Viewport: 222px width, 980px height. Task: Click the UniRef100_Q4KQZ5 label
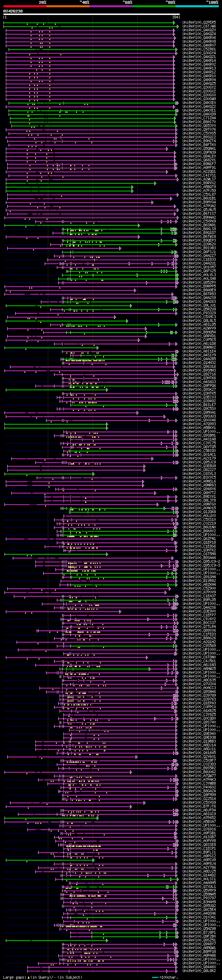[x=199, y=83]
